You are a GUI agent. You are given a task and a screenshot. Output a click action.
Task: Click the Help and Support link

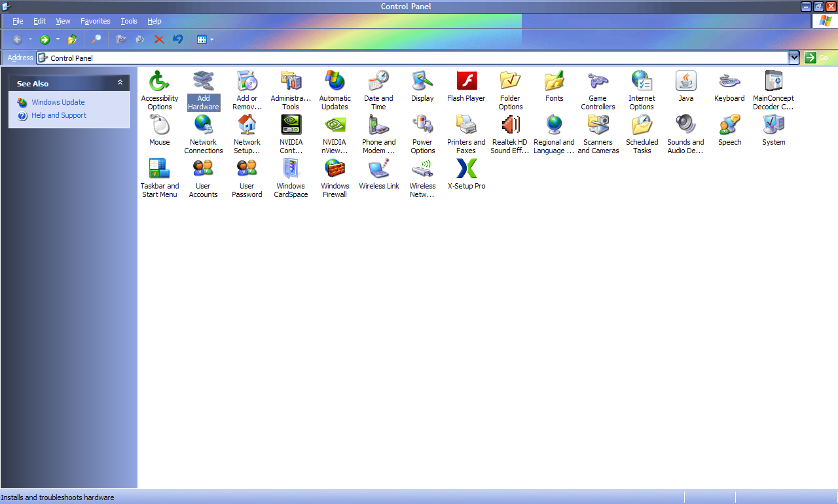(x=59, y=115)
